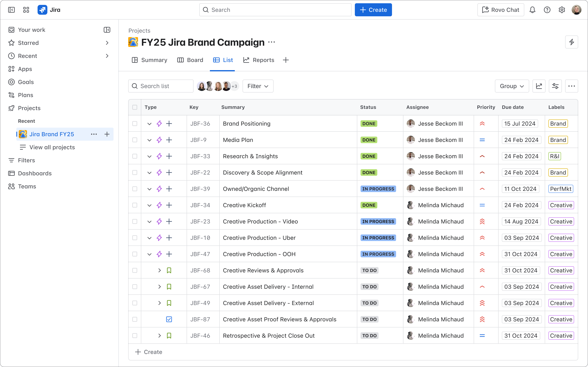
Task: Check the checkbox for JBF-36 Brand Positioning
Action: [x=135, y=124]
